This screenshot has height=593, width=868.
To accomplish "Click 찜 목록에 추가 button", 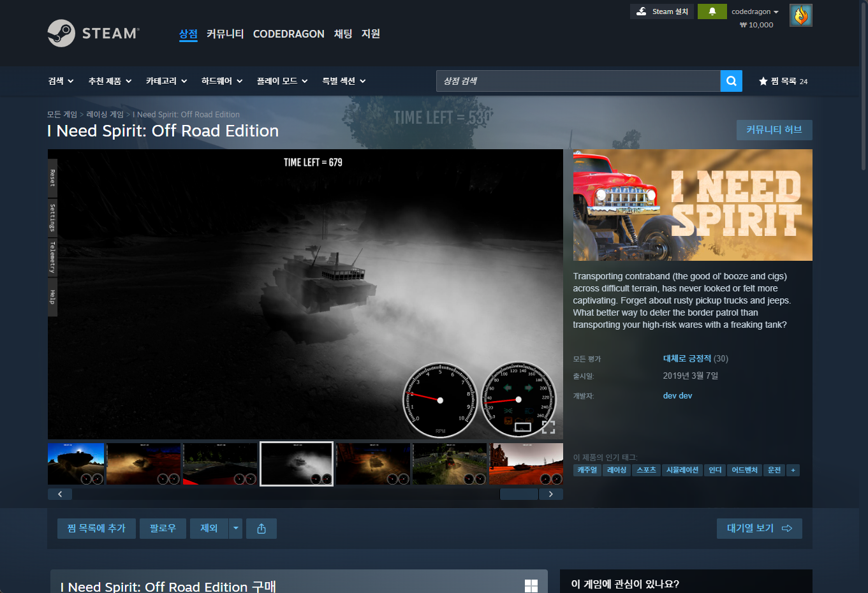I will [x=96, y=529].
